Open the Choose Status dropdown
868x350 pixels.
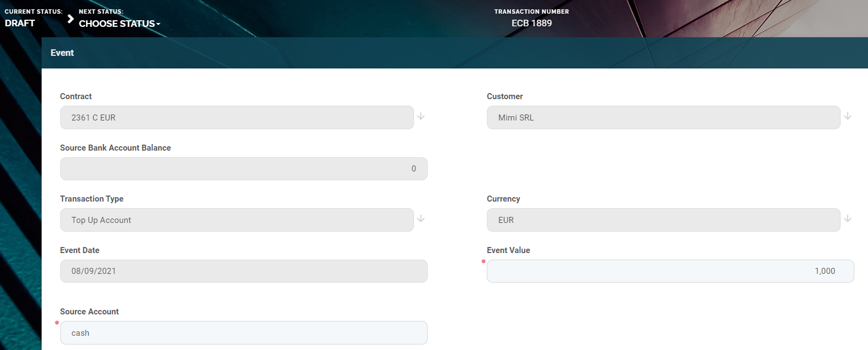pyautogui.click(x=119, y=24)
